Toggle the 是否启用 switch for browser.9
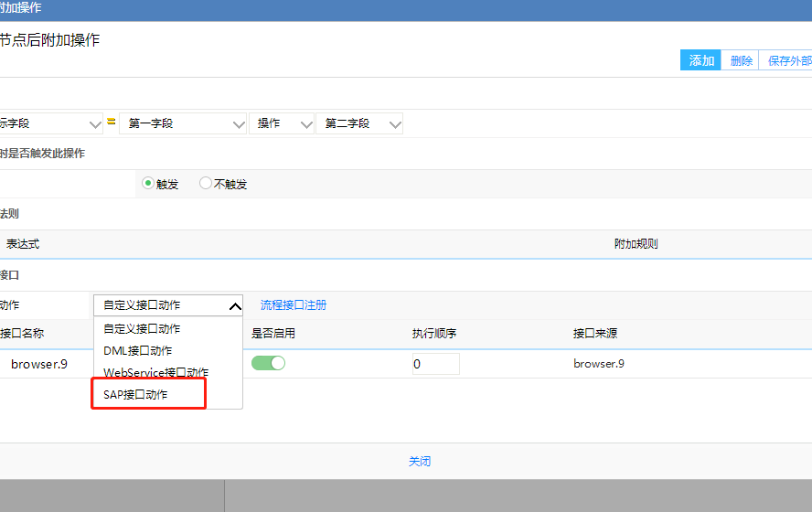The height and width of the screenshot is (512, 812). click(268, 363)
